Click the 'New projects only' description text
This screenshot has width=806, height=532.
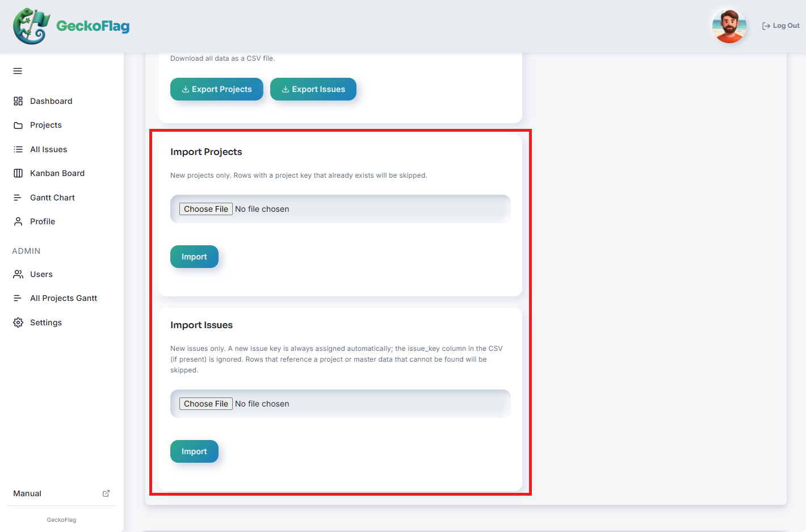tap(299, 175)
